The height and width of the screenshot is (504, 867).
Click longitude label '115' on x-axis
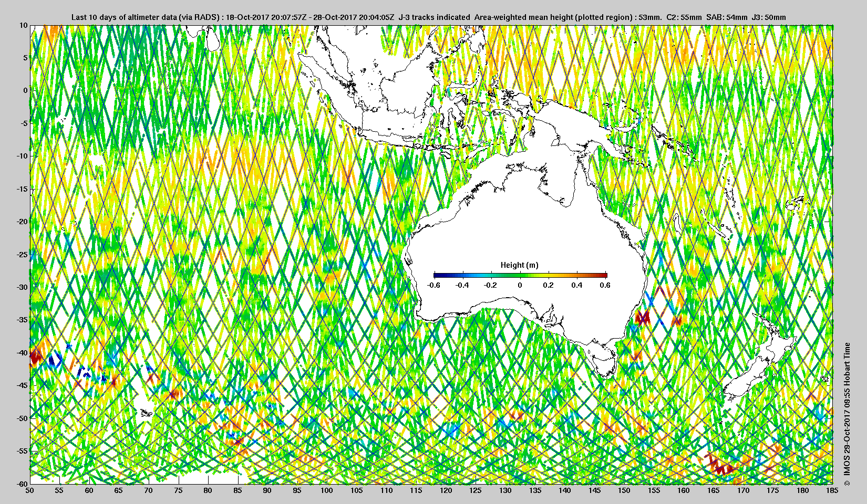(416, 490)
